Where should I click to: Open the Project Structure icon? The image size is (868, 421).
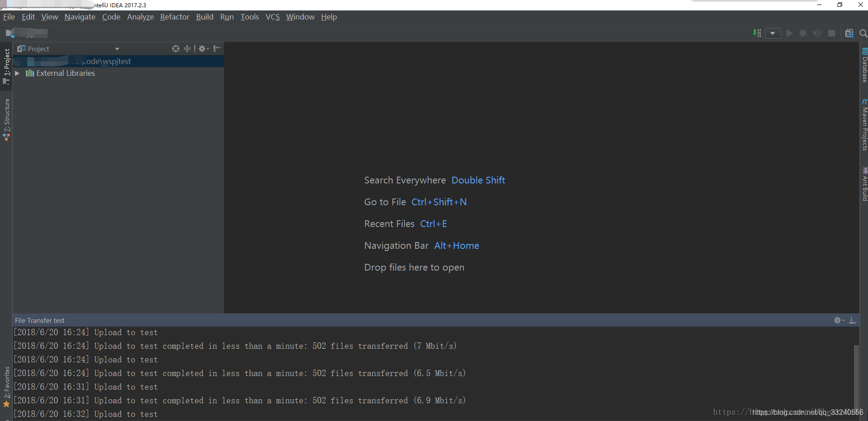click(x=849, y=33)
